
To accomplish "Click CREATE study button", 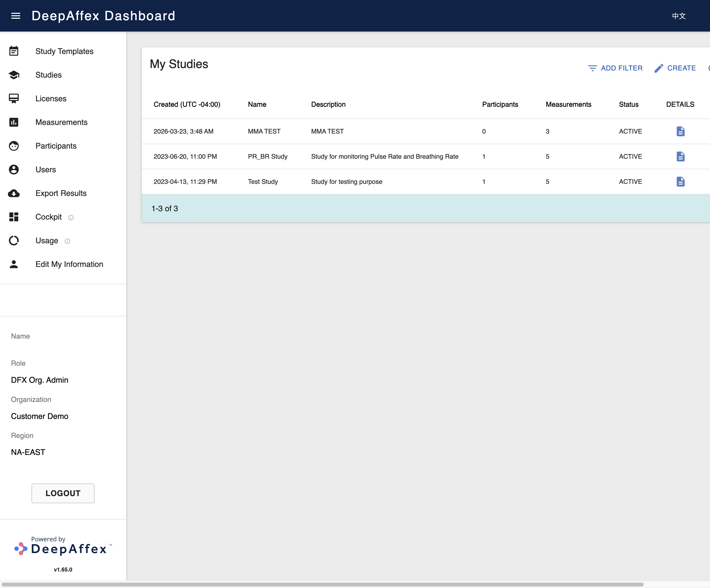I will (x=675, y=68).
